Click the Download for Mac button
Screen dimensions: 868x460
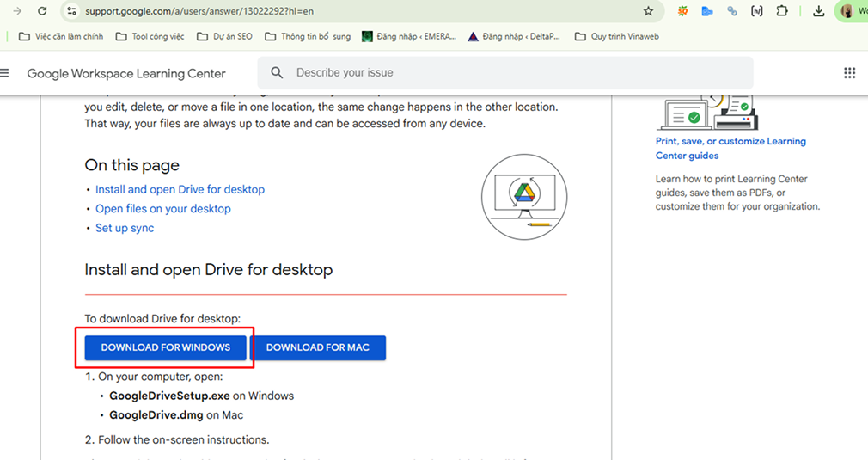pyautogui.click(x=317, y=347)
